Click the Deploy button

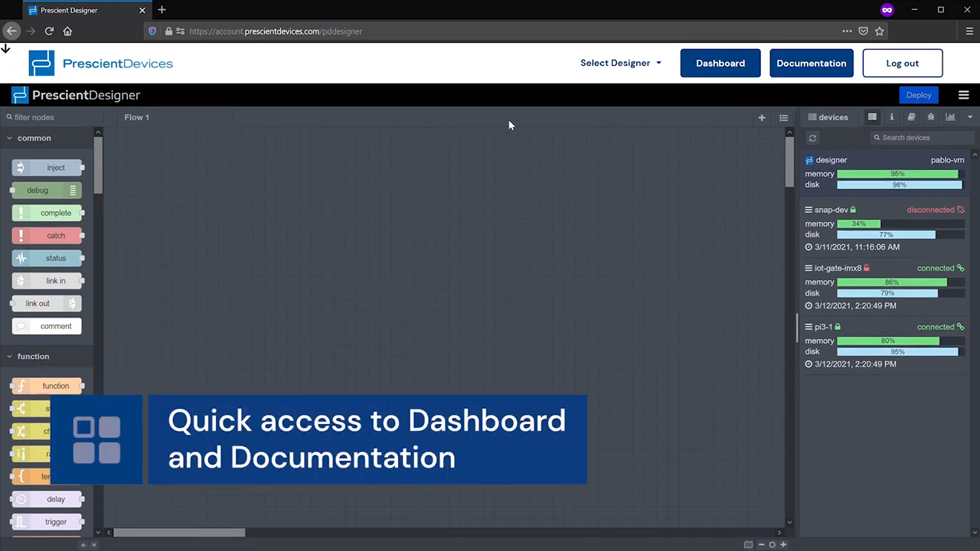pyautogui.click(x=919, y=95)
